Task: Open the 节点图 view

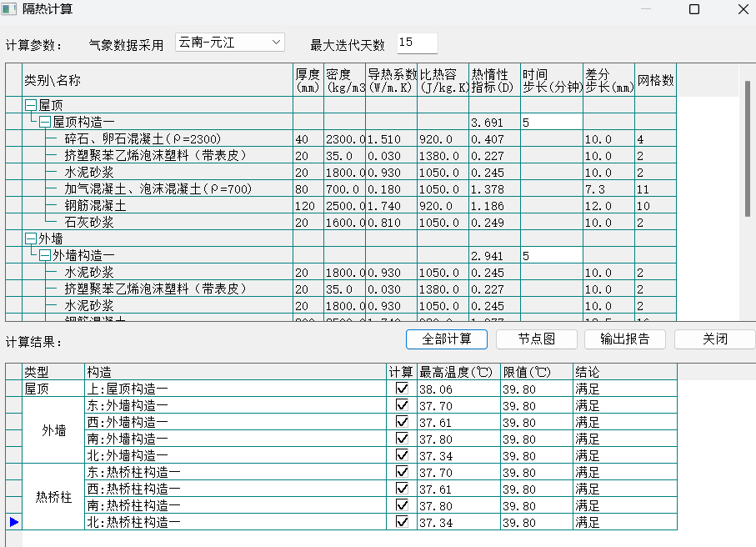Action: pyautogui.click(x=537, y=339)
